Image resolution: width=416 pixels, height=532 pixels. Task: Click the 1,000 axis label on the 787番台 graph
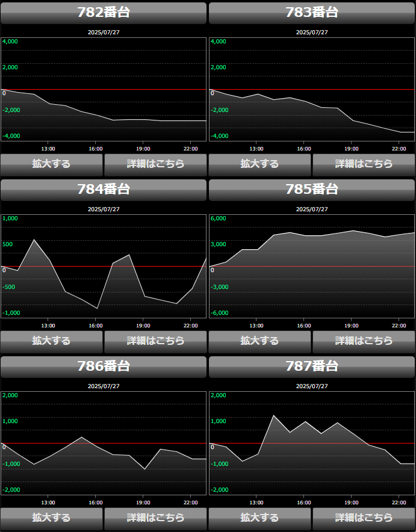pos(218,421)
